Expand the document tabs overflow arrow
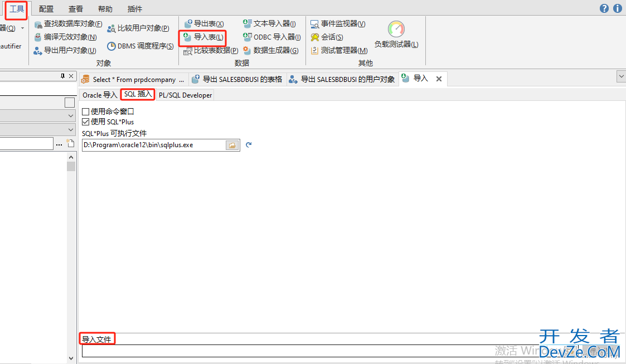 pos(621,76)
